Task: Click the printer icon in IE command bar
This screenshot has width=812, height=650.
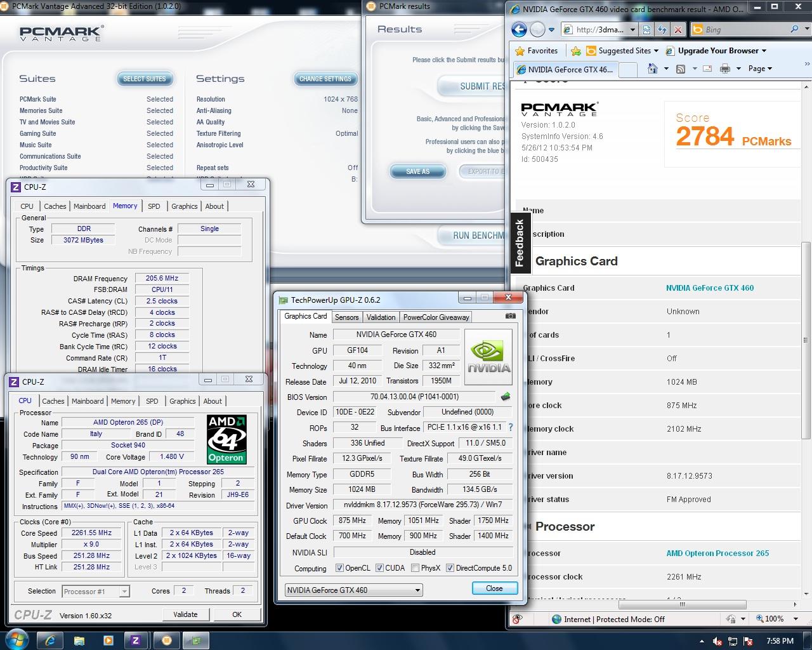Action: [725, 69]
